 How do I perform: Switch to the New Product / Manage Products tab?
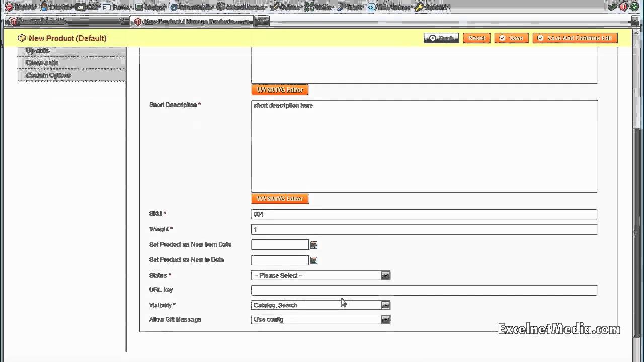(x=192, y=21)
